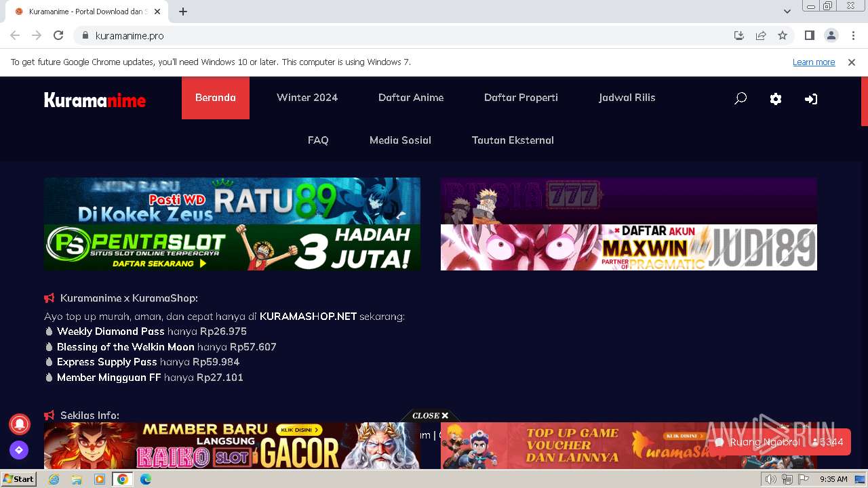Click the JUDI89 Maxwin ad banner
Image resolution: width=868 pixels, height=488 pixels.
pyautogui.click(x=629, y=247)
